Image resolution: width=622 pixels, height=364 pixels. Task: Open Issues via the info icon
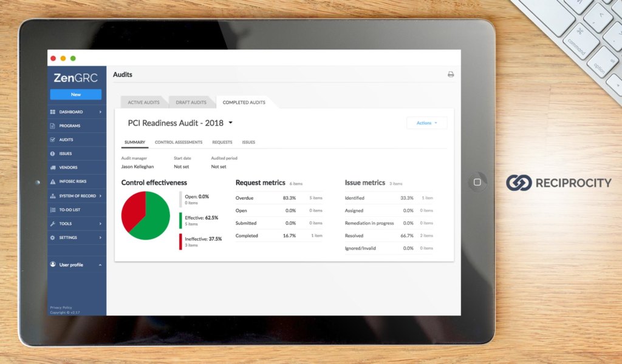click(x=52, y=153)
